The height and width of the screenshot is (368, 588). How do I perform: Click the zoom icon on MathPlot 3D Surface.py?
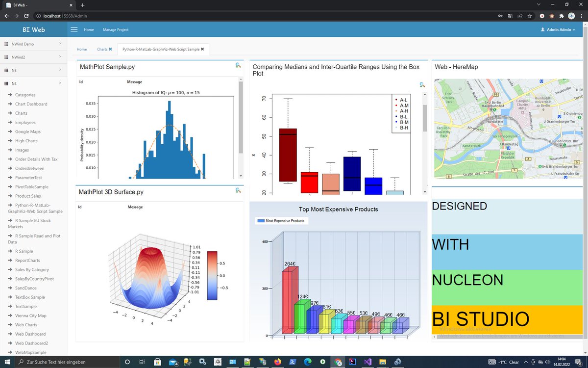(238, 190)
